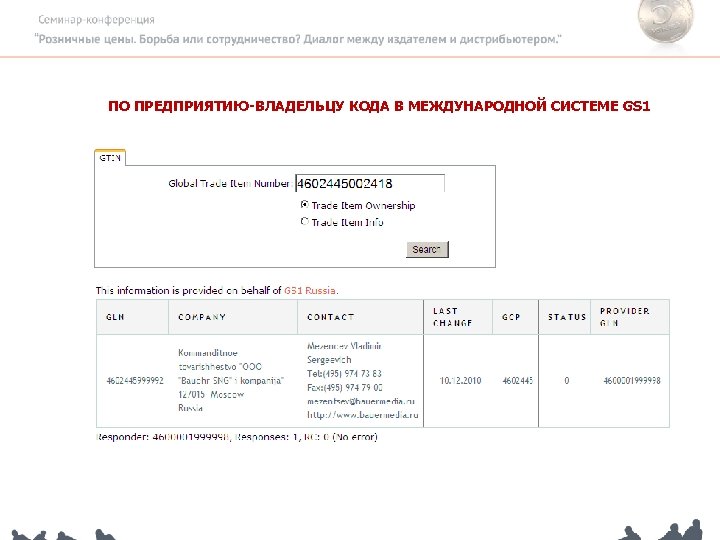Click GCP value 4602445
720x540 pixels.
coord(518,381)
